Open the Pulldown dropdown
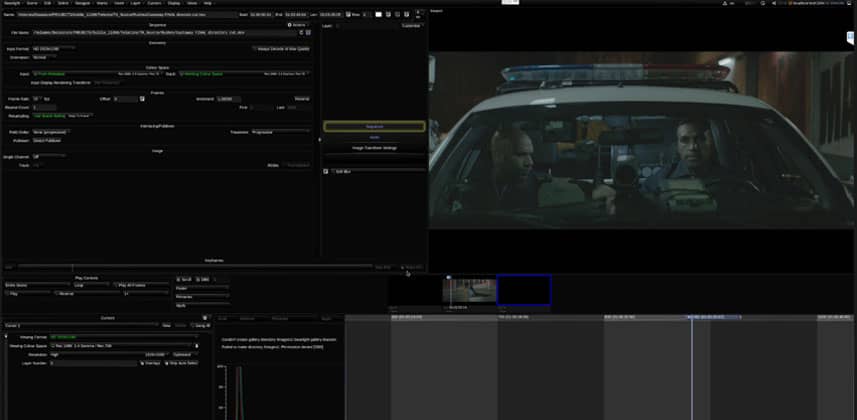The width and height of the screenshot is (857, 420). [x=48, y=141]
